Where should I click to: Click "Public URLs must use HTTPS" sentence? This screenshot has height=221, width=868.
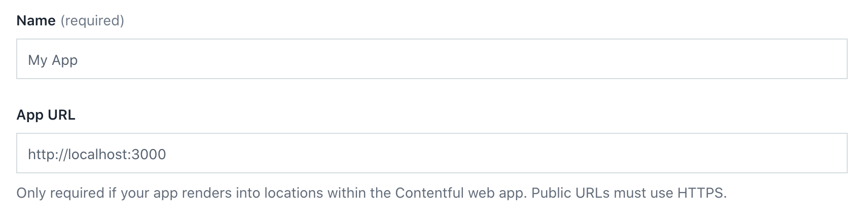[x=629, y=193]
